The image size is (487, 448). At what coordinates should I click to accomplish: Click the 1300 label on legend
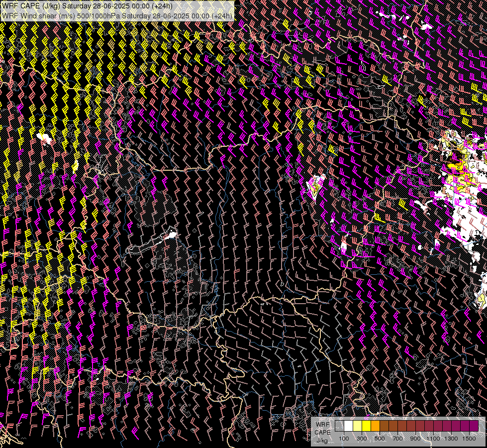[451, 439]
